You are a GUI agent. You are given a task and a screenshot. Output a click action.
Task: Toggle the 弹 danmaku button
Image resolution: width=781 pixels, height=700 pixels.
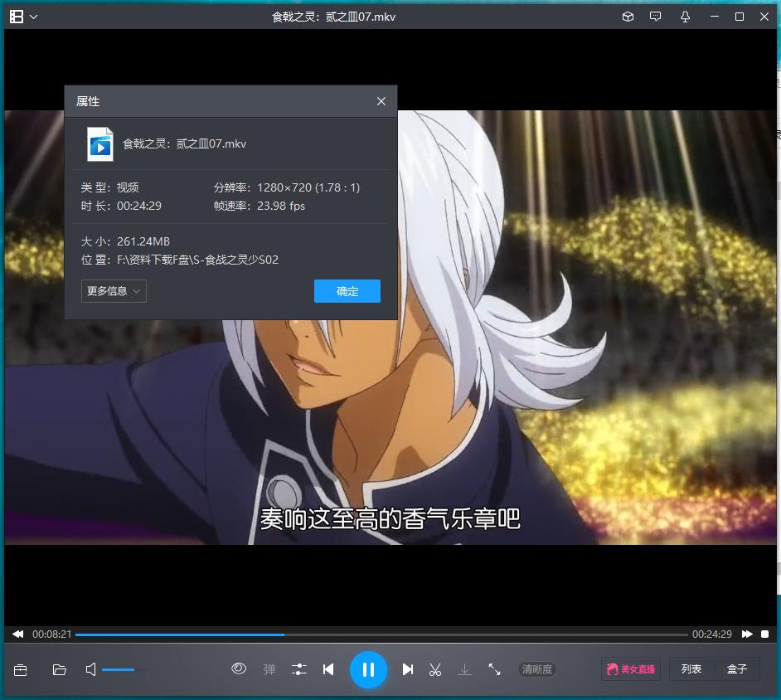pyautogui.click(x=269, y=669)
